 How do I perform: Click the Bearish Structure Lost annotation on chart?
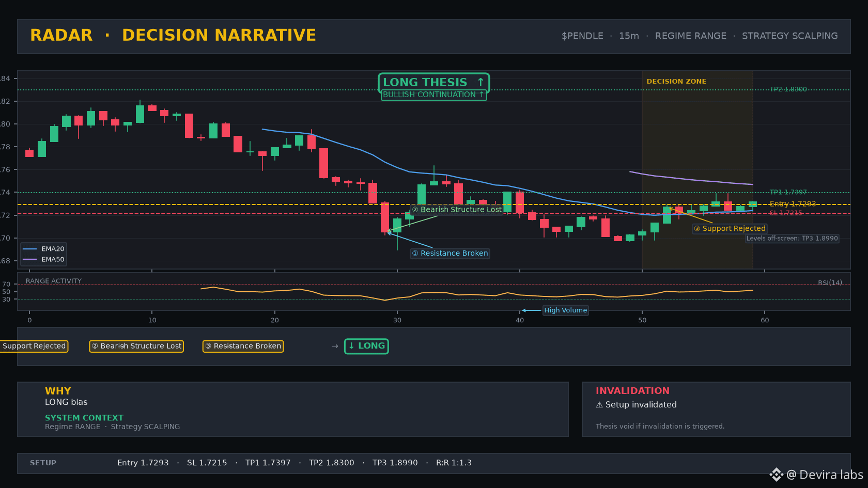(x=457, y=210)
